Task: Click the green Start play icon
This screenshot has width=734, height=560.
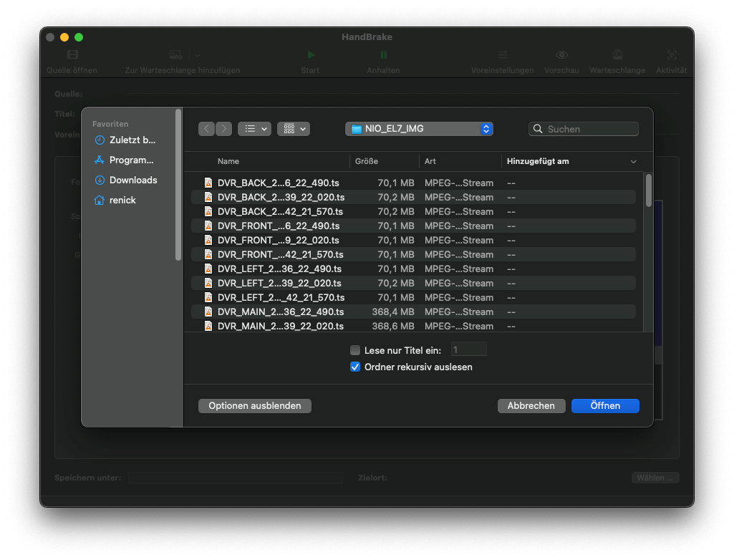Action: (310, 55)
